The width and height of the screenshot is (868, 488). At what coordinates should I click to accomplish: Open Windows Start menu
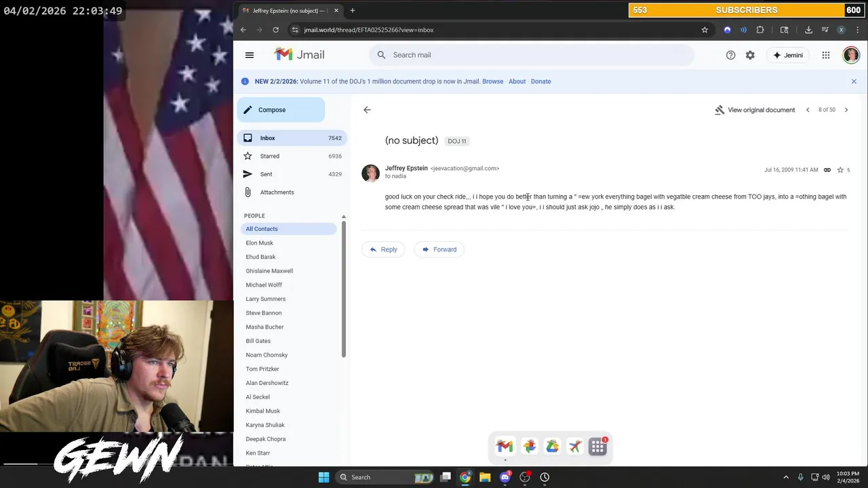[324, 477]
